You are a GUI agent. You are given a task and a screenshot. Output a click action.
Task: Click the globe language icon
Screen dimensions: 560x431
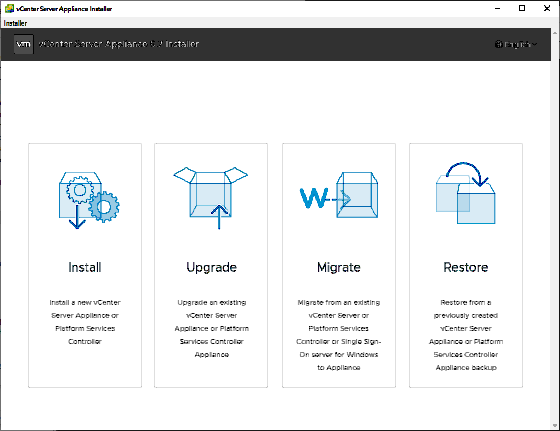[x=499, y=44]
